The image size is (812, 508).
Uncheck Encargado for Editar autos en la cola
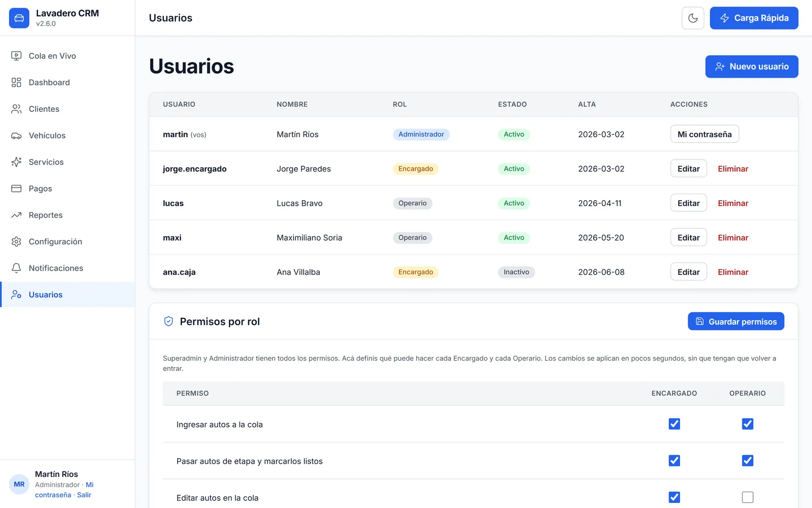pyautogui.click(x=674, y=497)
